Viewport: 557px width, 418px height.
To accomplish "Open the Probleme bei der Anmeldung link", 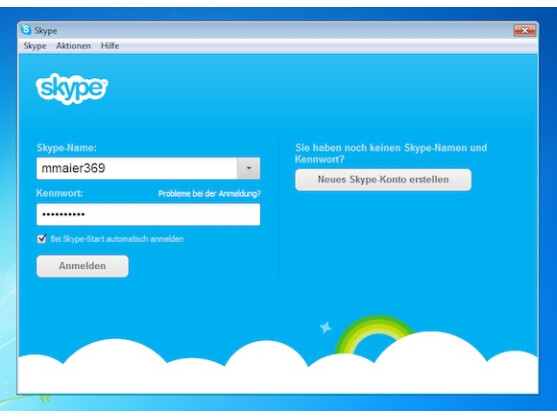I will click(209, 194).
